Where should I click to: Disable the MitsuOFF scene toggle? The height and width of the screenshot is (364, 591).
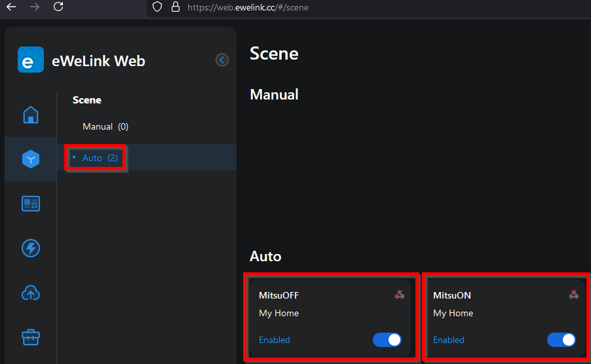point(387,340)
